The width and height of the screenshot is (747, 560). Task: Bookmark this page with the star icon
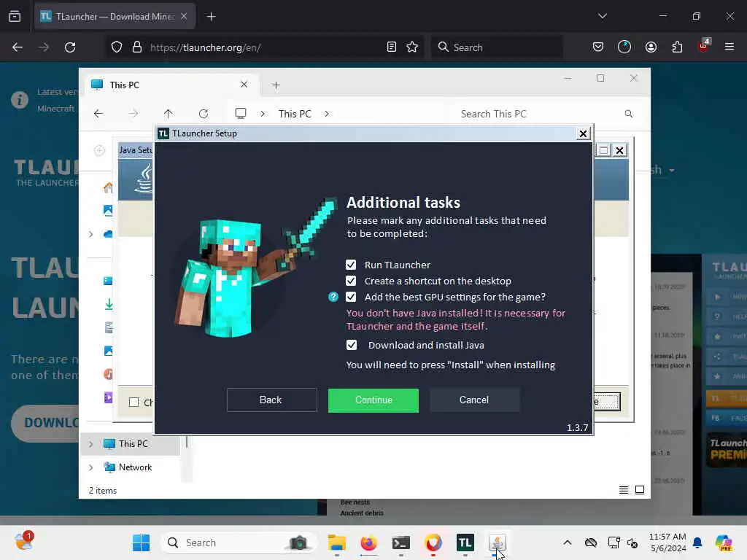tap(412, 47)
